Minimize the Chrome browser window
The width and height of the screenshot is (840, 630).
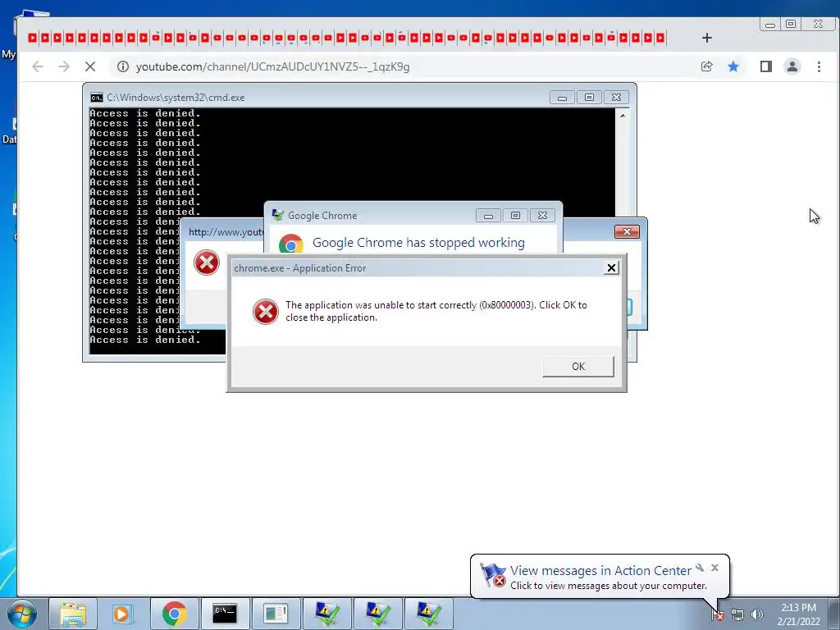pyautogui.click(x=770, y=24)
